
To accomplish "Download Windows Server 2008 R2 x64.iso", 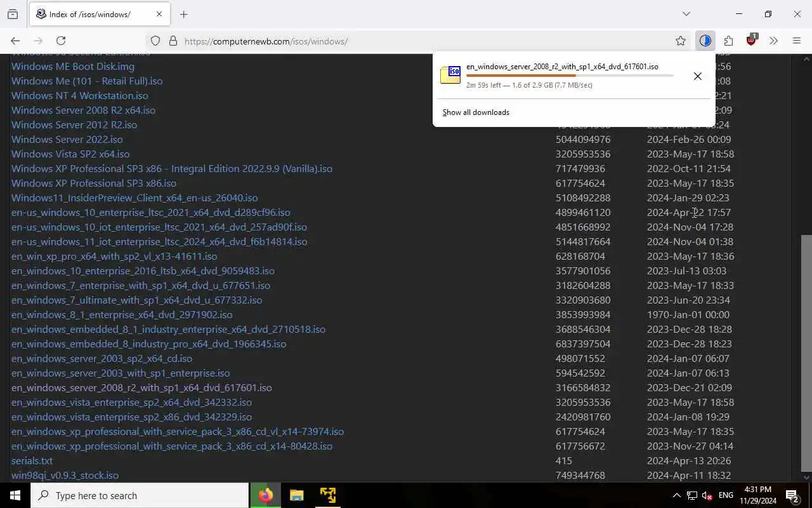I will click(83, 110).
